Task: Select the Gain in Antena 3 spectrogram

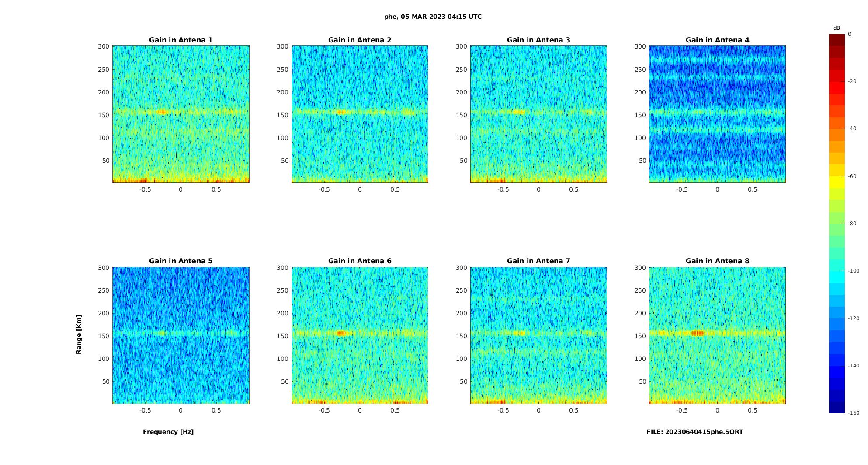Action: 538,114
